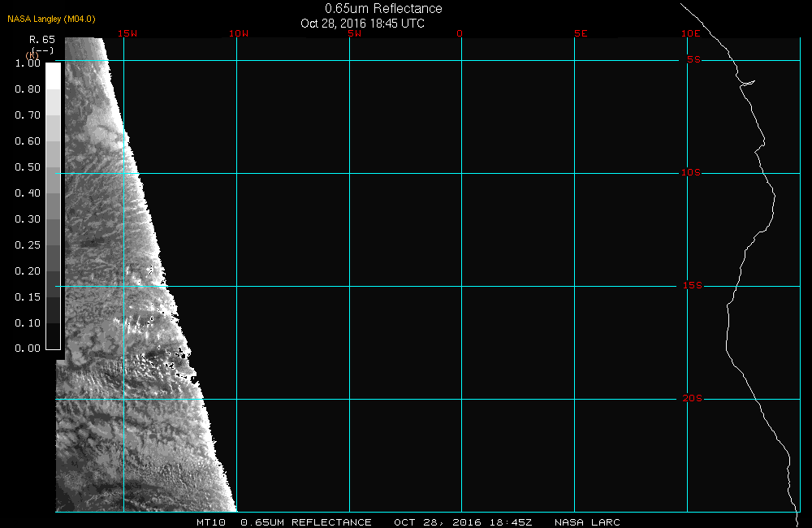This screenshot has width=812, height=528.
Task: Click the 5S latitude label
Action: pos(693,60)
